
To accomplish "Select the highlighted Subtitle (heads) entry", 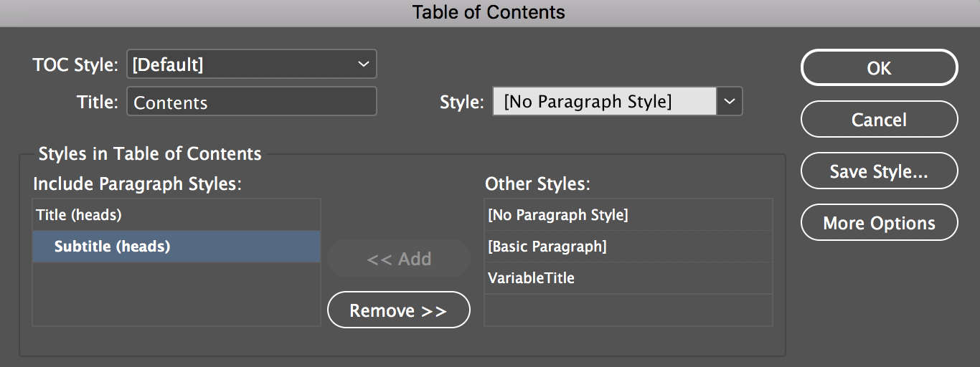I will point(176,247).
